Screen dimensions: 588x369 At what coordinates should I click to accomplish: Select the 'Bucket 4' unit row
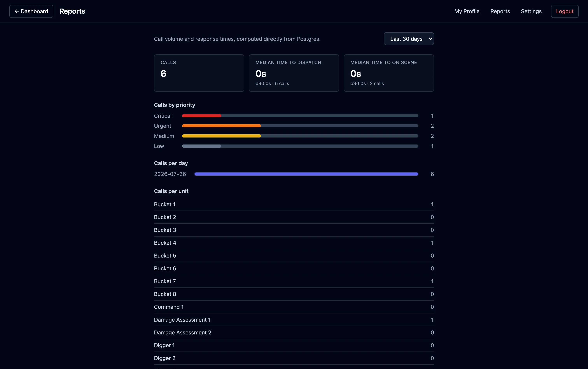(294, 243)
